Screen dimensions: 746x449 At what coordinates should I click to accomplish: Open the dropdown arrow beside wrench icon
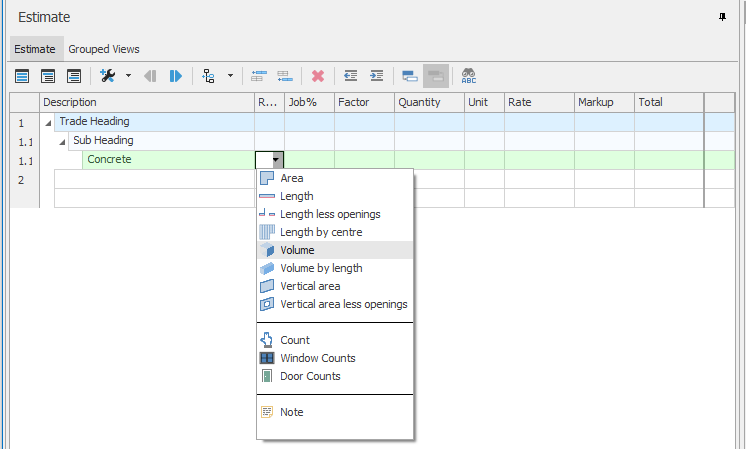[128, 76]
